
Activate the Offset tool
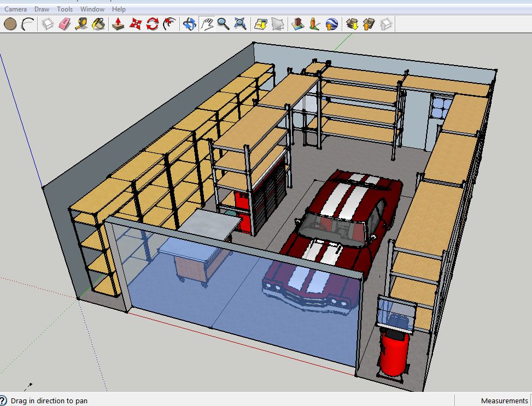pos(170,24)
